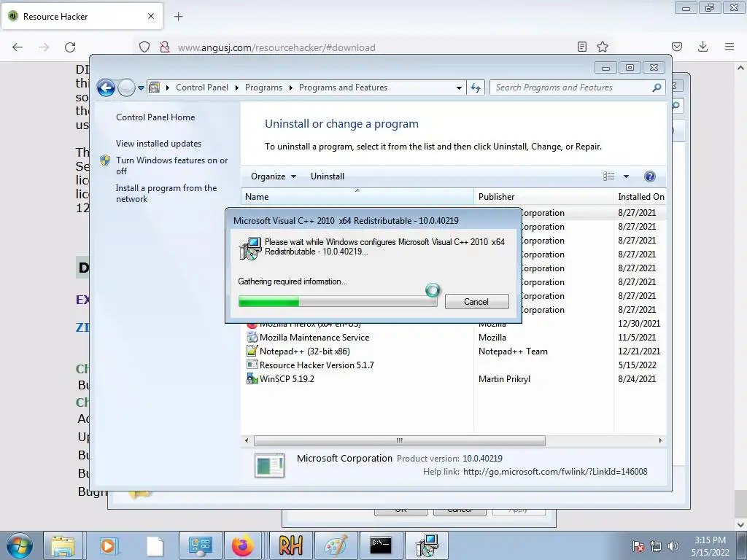The width and height of the screenshot is (747, 560).
Task: Open Windows Explorer from taskbar
Action: pyautogui.click(x=63, y=545)
